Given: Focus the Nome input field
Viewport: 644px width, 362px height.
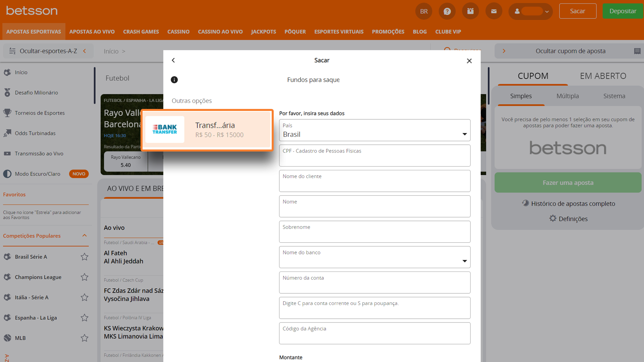Looking at the screenshot, I should 375,206.
